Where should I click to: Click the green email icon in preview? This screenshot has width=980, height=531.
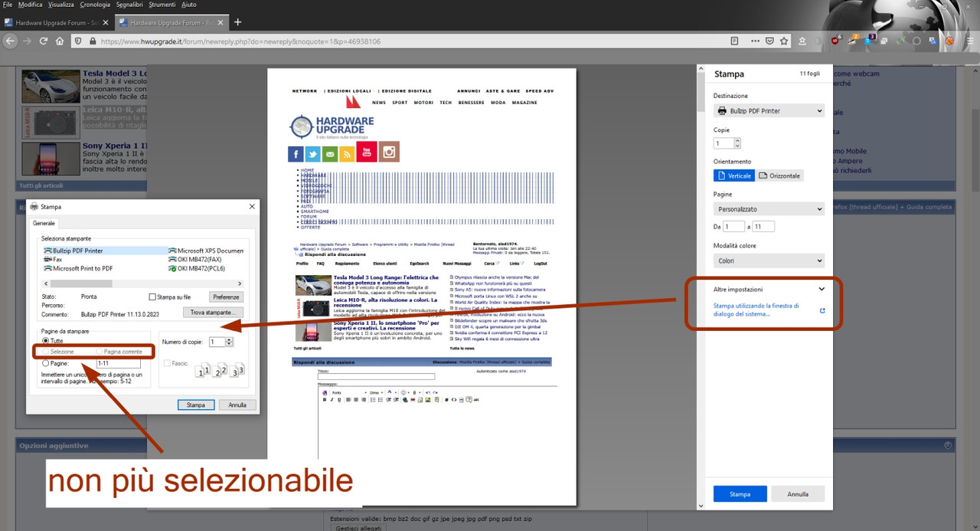pyautogui.click(x=330, y=154)
